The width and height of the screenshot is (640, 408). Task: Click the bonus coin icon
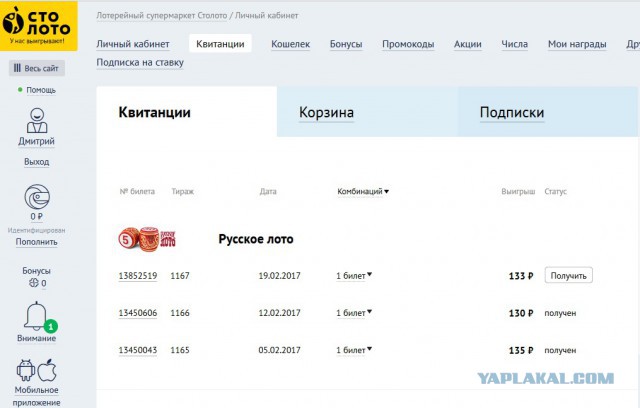(34, 282)
